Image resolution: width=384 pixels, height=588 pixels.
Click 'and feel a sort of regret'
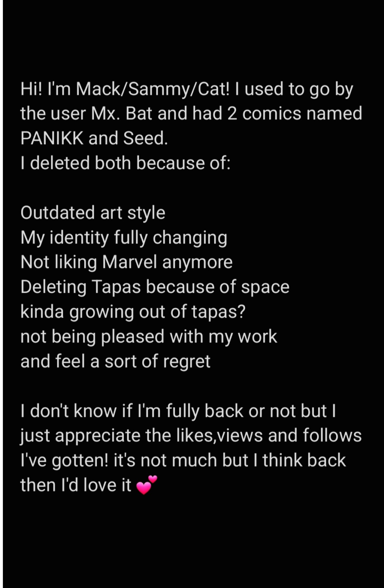[x=115, y=362]
